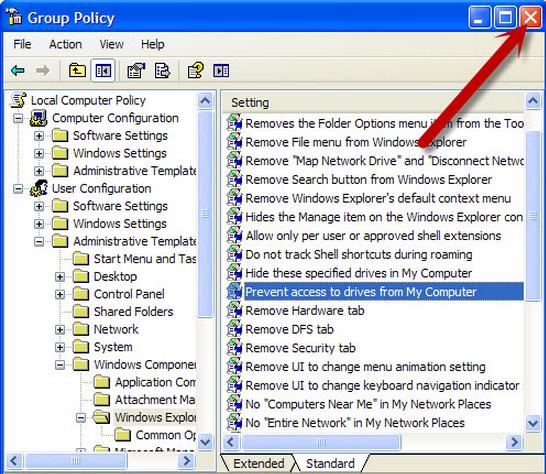
Task: Click the Local Computer Policy scroll icon
Action: tap(18, 100)
